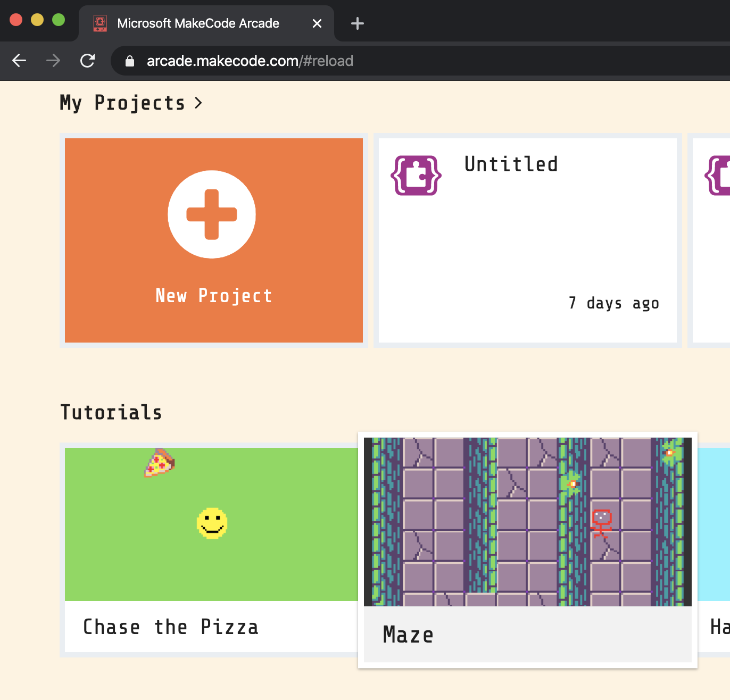
Task: Click the plus icon on the New Project card
Action: [212, 214]
